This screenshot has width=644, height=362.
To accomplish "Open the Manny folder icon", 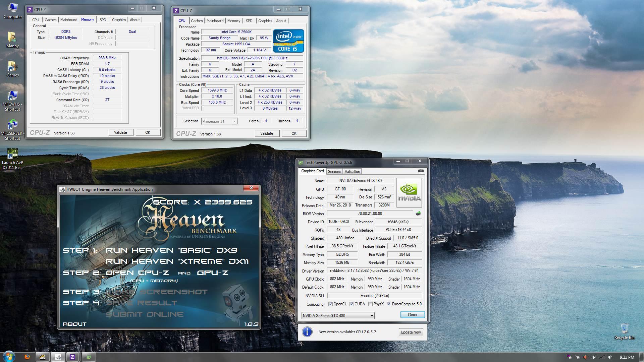I will point(12,40).
